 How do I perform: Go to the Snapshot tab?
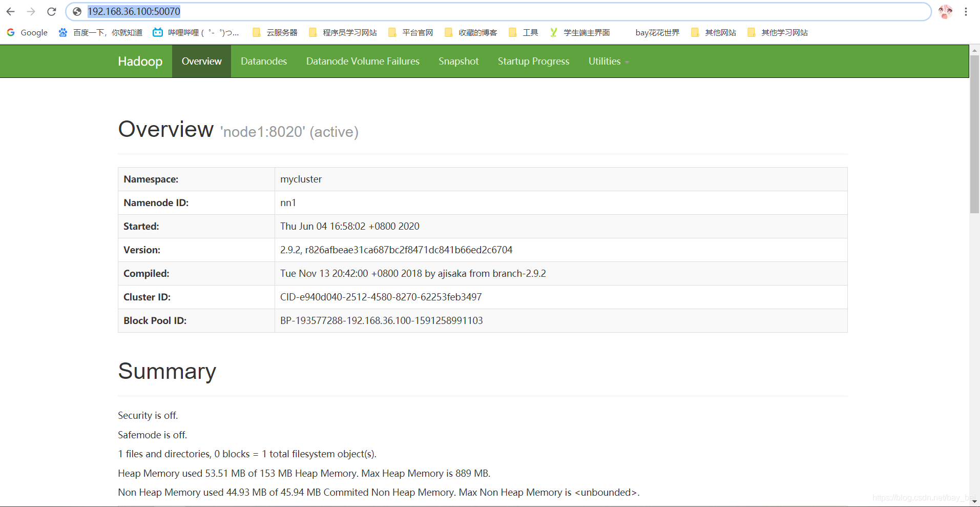[x=458, y=61]
